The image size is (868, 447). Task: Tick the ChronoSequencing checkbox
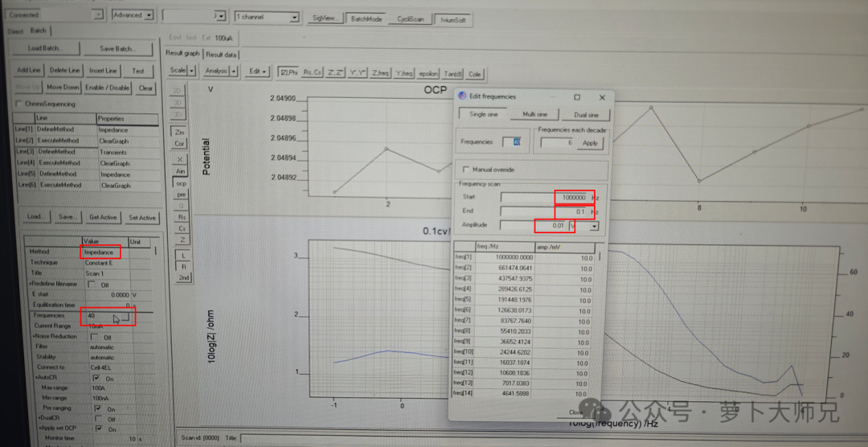tap(18, 104)
